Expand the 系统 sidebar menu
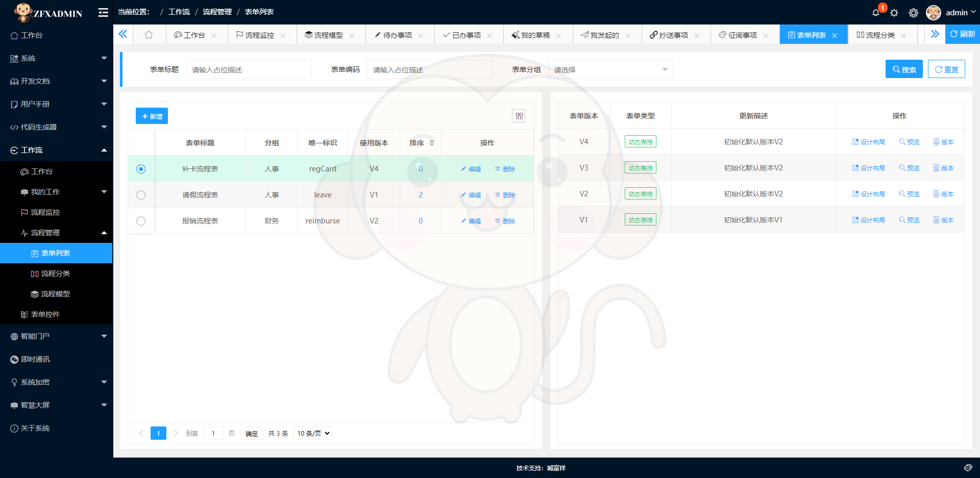The height and width of the screenshot is (478, 980). (56, 58)
